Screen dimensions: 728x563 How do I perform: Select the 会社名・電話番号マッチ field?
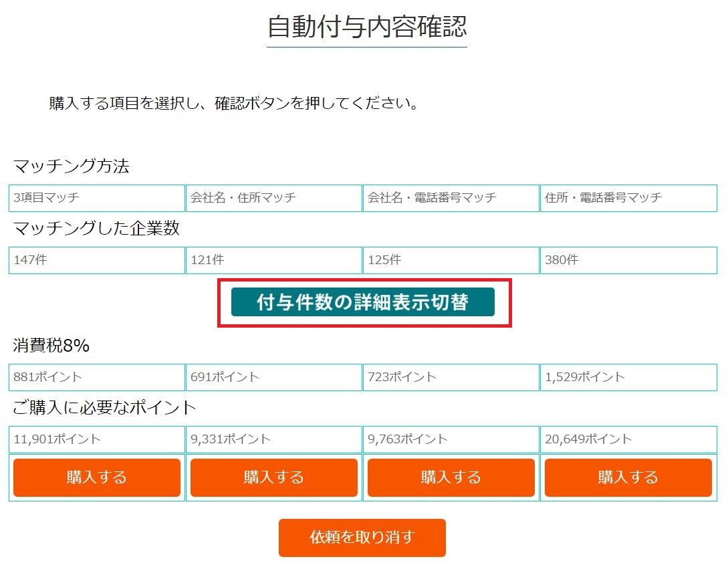[451, 198]
